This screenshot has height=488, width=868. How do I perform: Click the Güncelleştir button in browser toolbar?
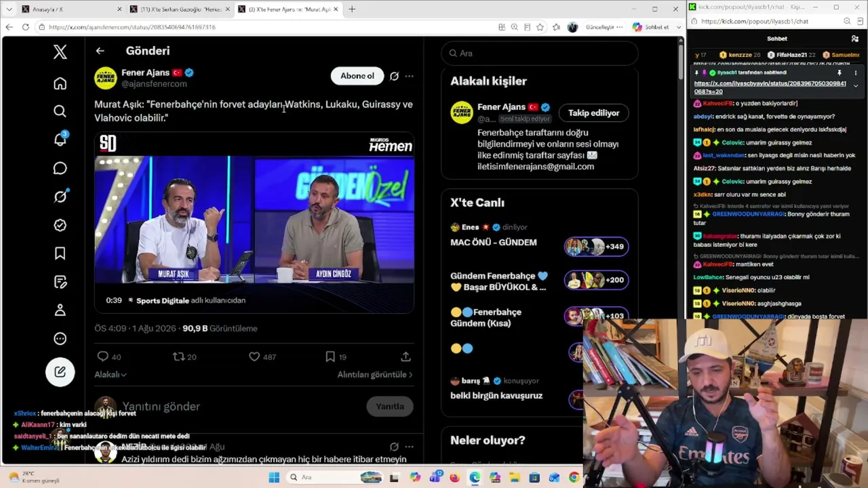(604, 27)
